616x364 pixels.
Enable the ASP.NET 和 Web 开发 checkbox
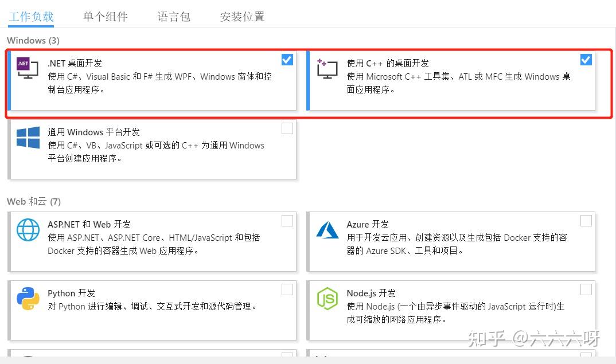coord(287,221)
